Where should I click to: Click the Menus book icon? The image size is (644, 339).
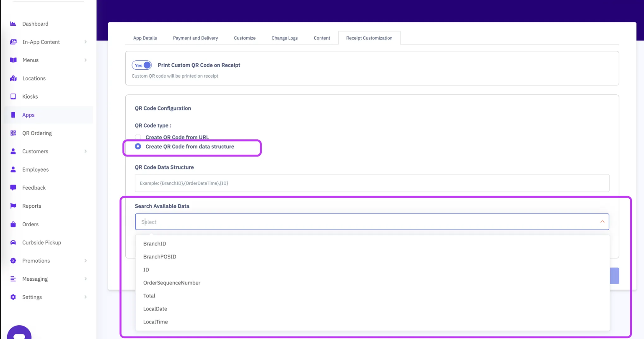[x=13, y=60]
